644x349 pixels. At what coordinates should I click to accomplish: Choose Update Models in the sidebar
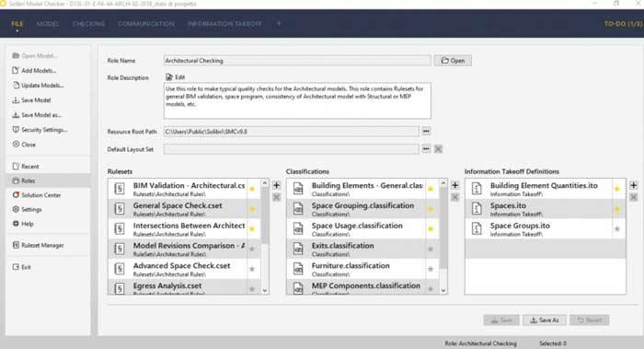tap(39, 86)
